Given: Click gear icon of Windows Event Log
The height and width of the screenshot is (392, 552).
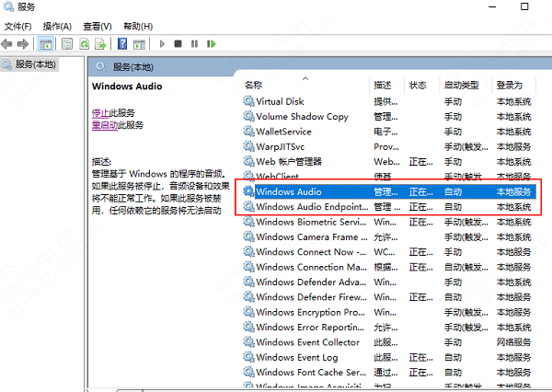Looking at the screenshot, I should tap(249, 357).
